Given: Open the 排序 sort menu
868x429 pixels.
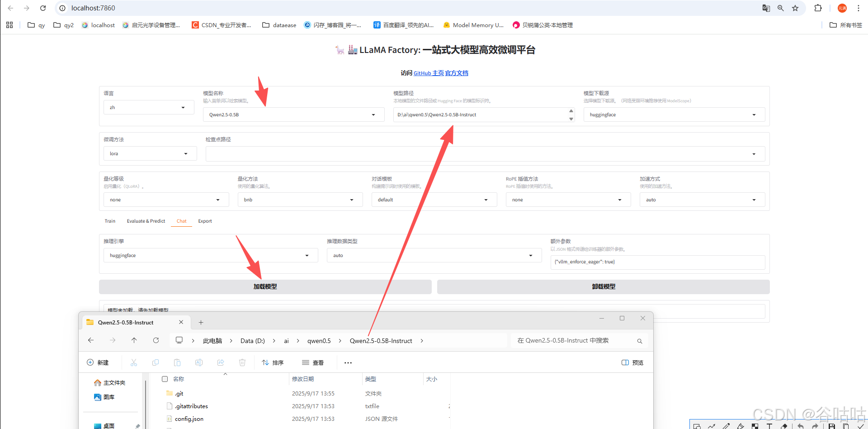Looking at the screenshot, I should (273, 362).
